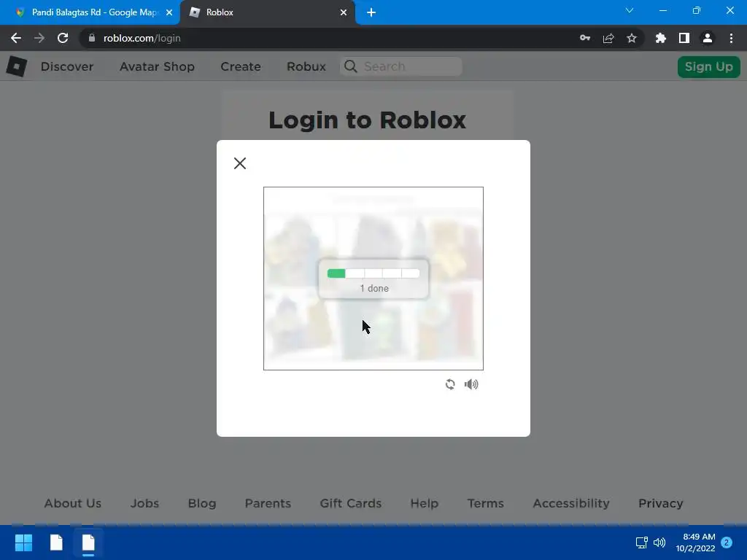The image size is (747, 560).
Task: Reload the Roblox login page
Action: (63, 38)
